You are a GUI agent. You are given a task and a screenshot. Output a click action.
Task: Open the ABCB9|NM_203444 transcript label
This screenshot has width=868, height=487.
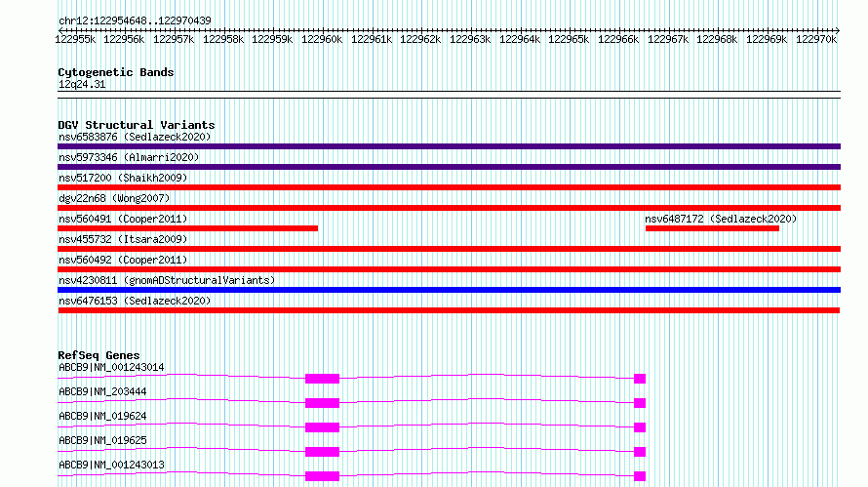[x=102, y=391]
